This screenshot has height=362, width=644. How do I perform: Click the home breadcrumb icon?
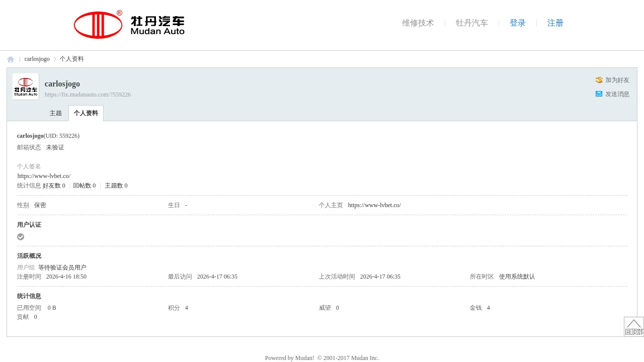click(11, 59)
